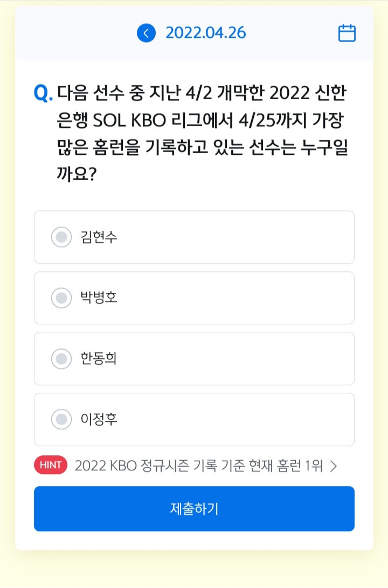Click the quiz question text
Viewport: 388px width, 588px height.
click(x=202, y=133)
